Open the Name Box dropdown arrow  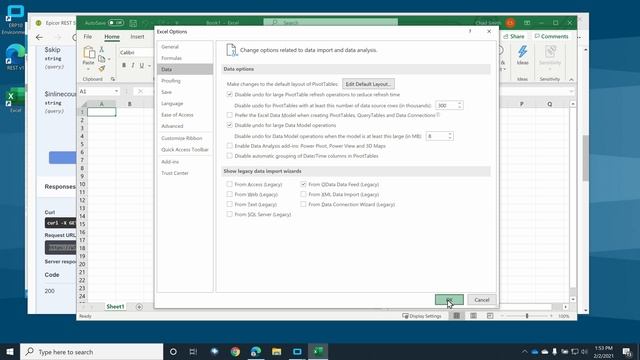[116, 91]
